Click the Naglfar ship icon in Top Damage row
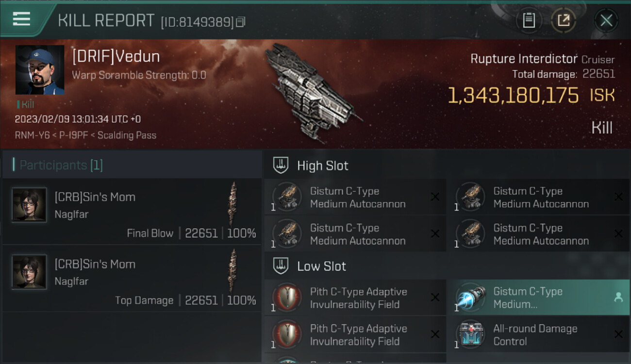Image resolution: width=631 pixels, height=364 pixels. pos(233,271)
